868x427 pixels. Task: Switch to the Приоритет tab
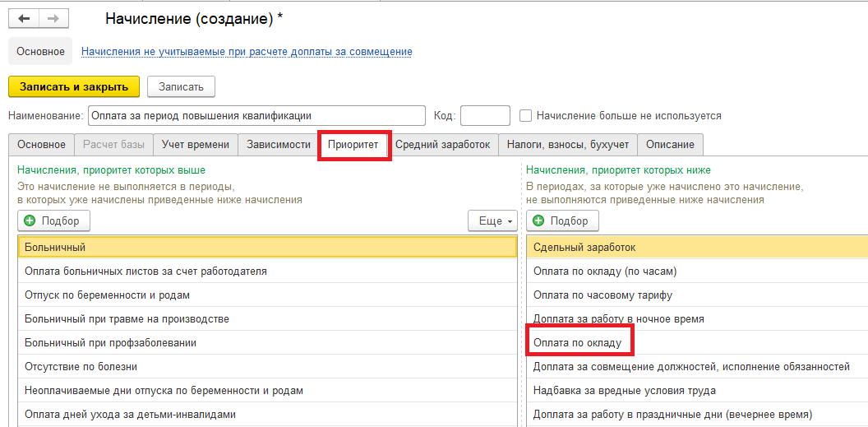[353, 145]
